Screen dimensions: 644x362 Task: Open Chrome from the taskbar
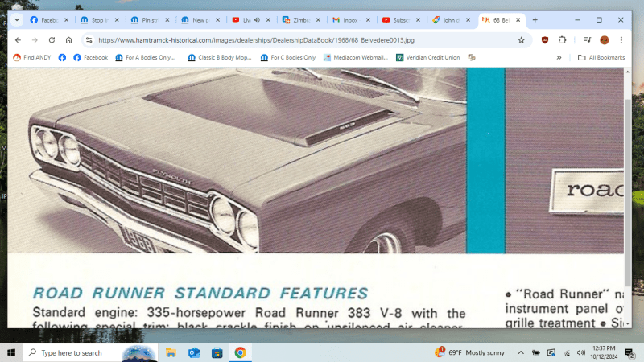click(240, 352)
